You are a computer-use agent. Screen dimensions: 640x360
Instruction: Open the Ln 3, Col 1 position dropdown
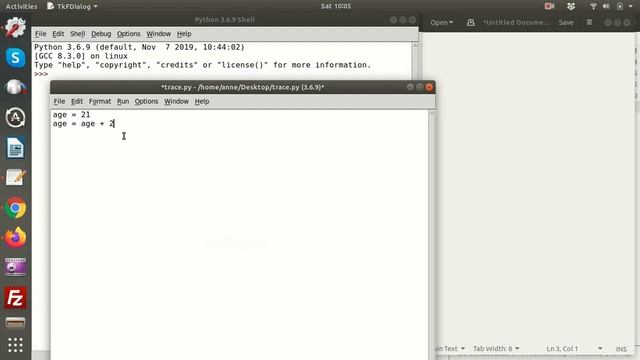click(574, 349)
